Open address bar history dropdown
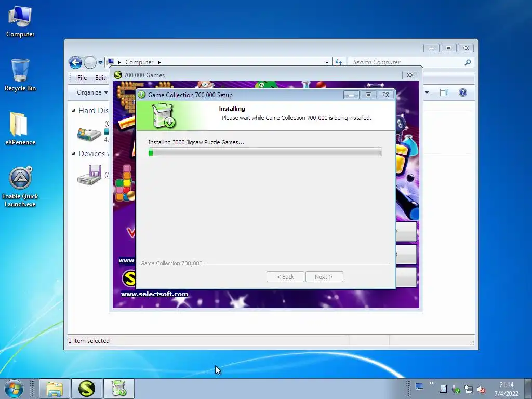This screenshot has height=399, width=532. click(x=327, y=62)
